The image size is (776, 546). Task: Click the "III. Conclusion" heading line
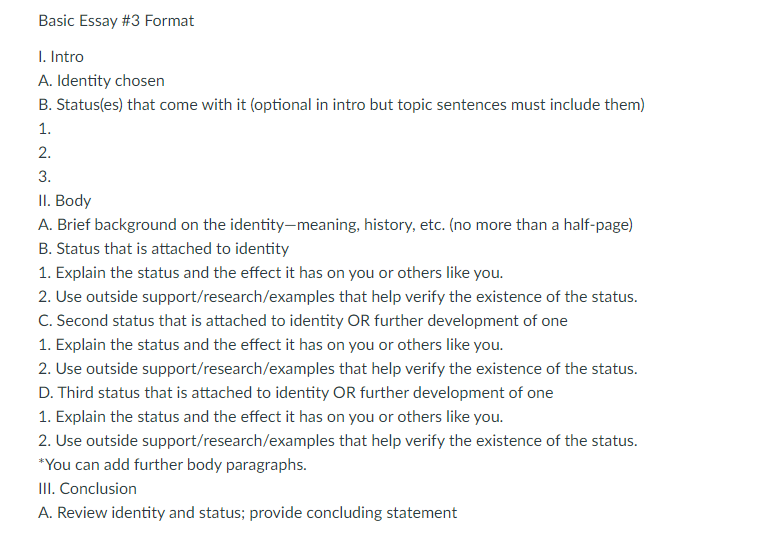coord(87,489)
